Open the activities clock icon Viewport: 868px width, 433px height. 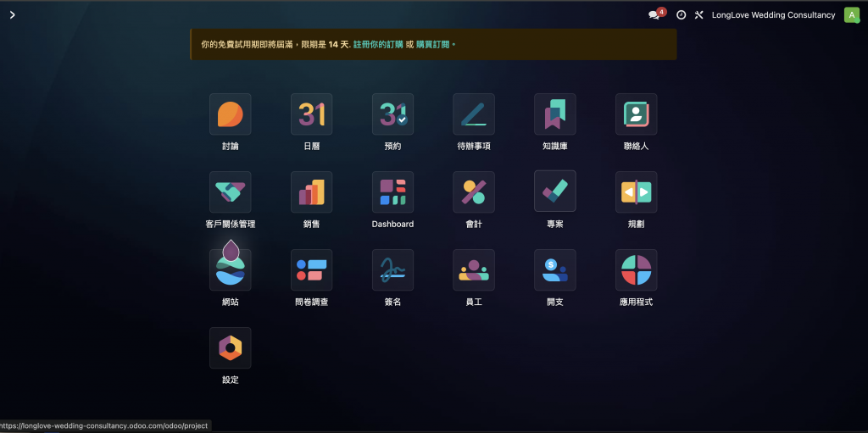(x=682, y=15)
